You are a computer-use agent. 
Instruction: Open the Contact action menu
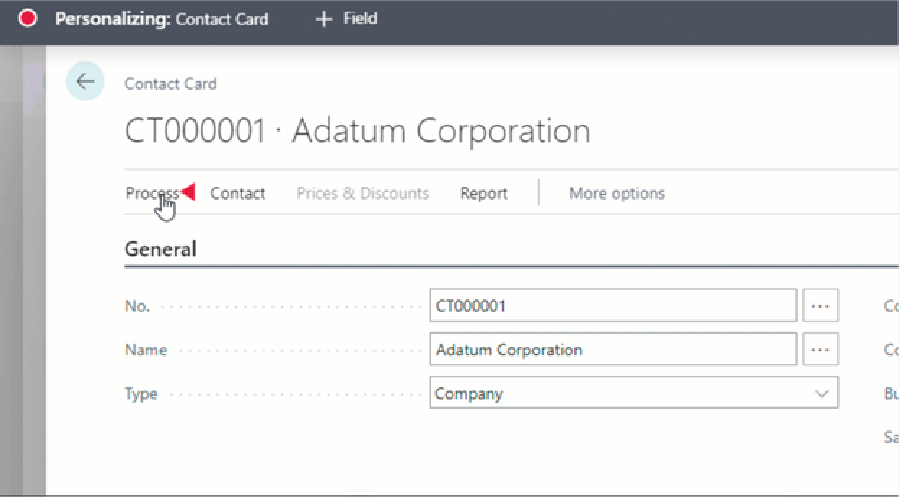coord(237,193)
